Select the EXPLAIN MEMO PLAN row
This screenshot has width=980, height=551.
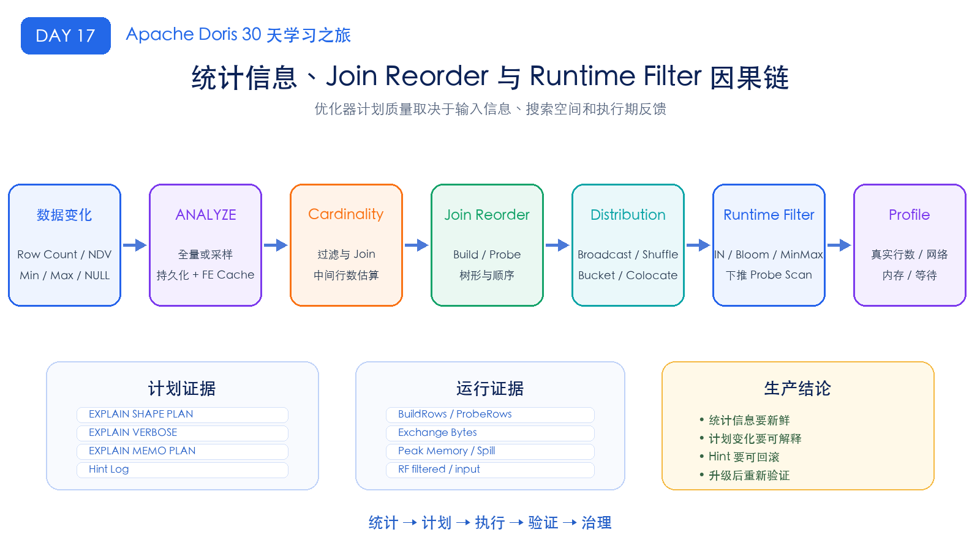(183, 451)
